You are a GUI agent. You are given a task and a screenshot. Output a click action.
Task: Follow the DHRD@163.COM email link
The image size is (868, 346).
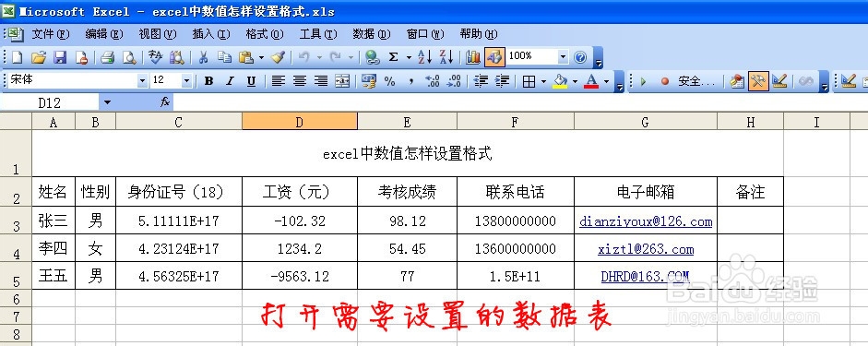click(646, 276)
